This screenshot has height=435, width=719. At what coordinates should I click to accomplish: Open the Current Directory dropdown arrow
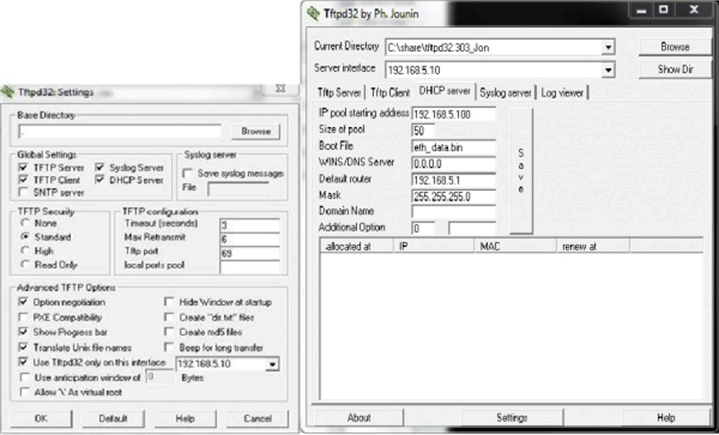608,47
